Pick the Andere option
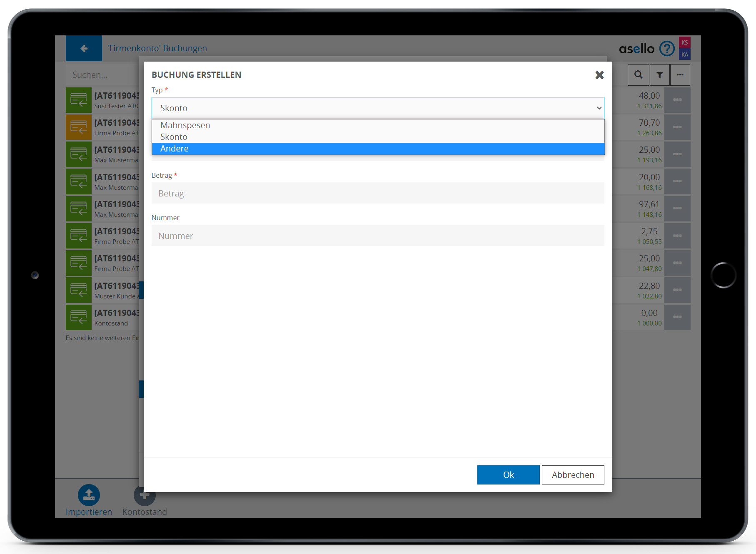Viewport: 756px width, 554px height. (x=175, y=149)
